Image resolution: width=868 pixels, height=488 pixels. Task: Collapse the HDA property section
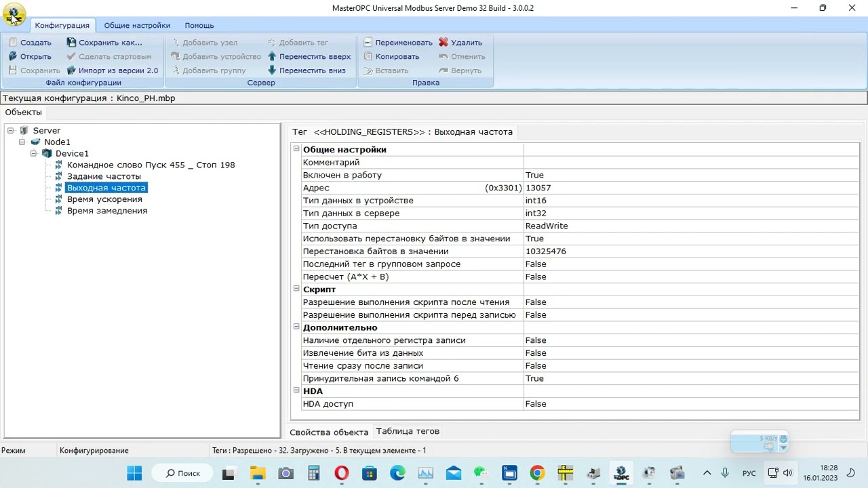(296, 390)
